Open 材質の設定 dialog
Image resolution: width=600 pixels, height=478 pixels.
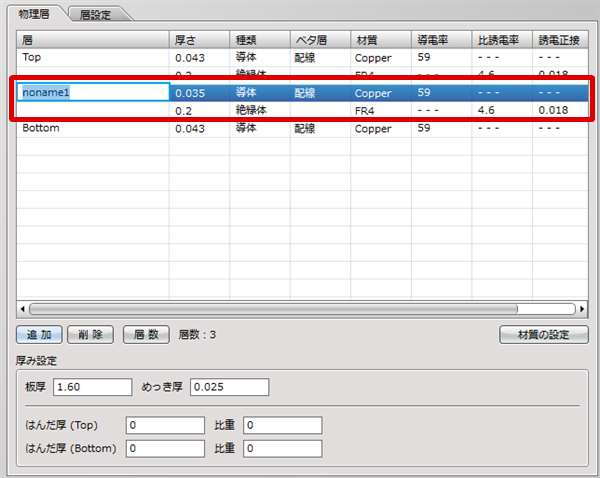tap(543, 335)
